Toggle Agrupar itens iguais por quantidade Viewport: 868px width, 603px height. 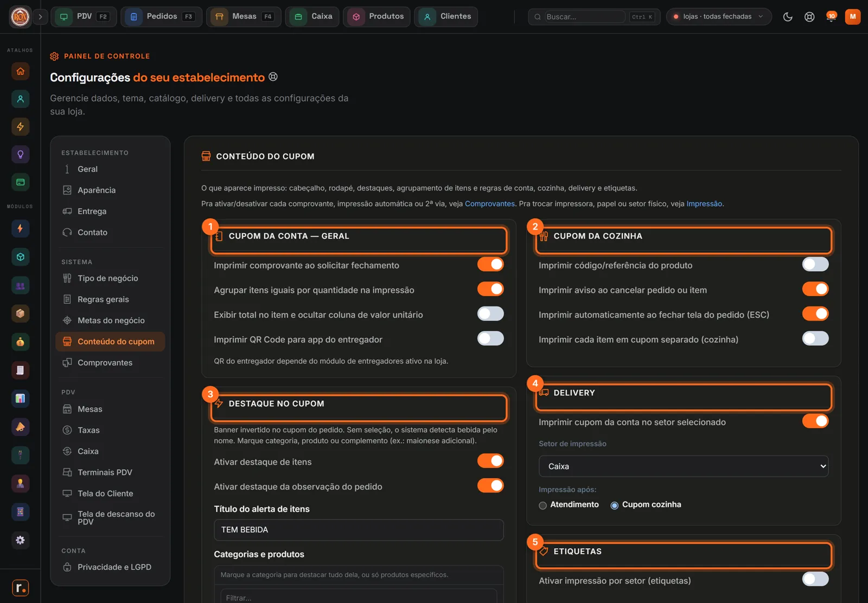click(490, 290)
